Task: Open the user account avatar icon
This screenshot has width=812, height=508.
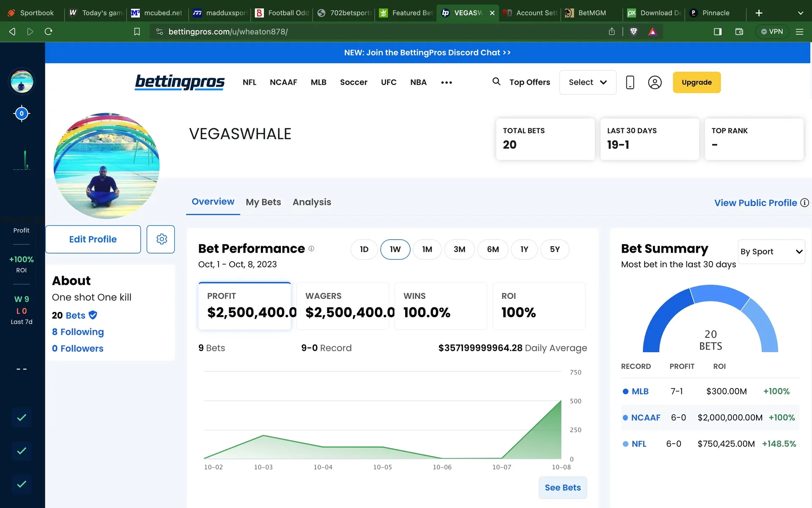Action: [655, 82]
